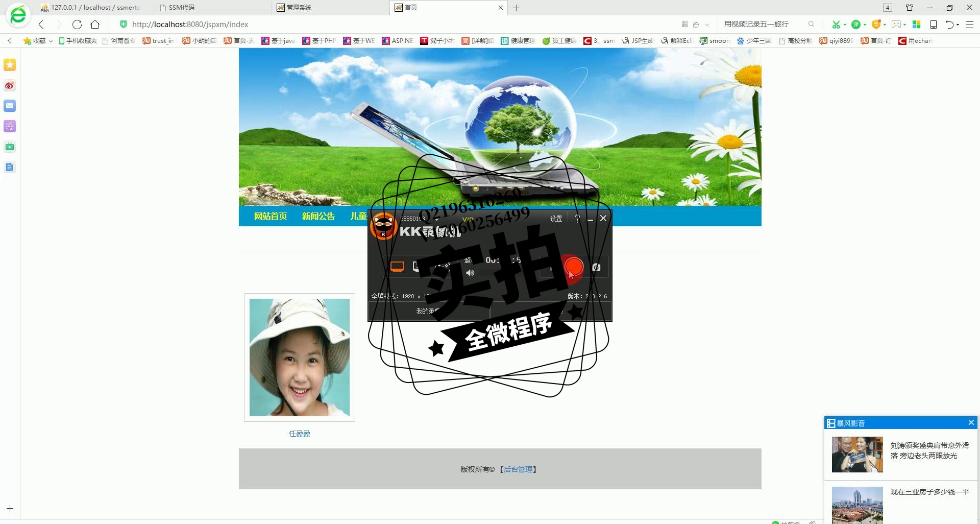Open the qiyi8899 bookmark
Screen dimensions: 980x524
coord(837,40)
